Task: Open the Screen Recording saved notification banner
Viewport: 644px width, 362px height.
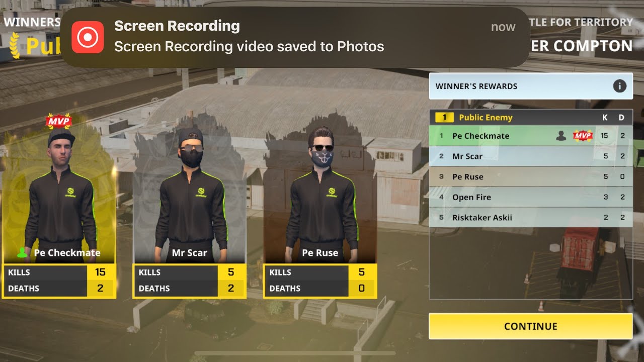Action: pyautogui.click(x=295, y=37)
